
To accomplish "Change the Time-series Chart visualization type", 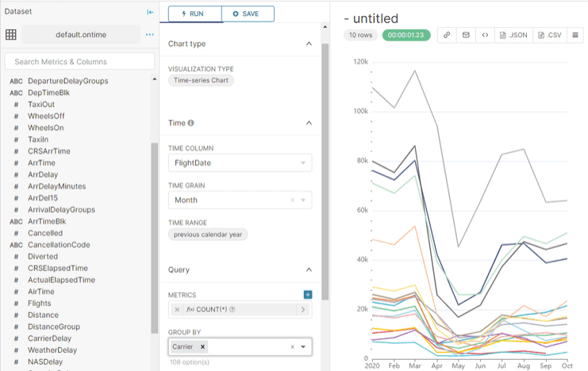I will pos(201,80).
